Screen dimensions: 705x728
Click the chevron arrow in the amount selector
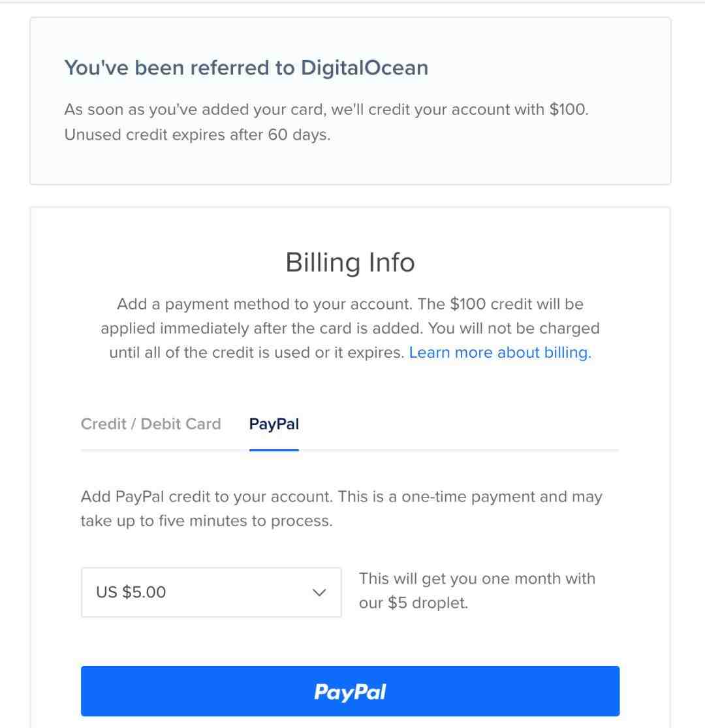tap(319, 592)
